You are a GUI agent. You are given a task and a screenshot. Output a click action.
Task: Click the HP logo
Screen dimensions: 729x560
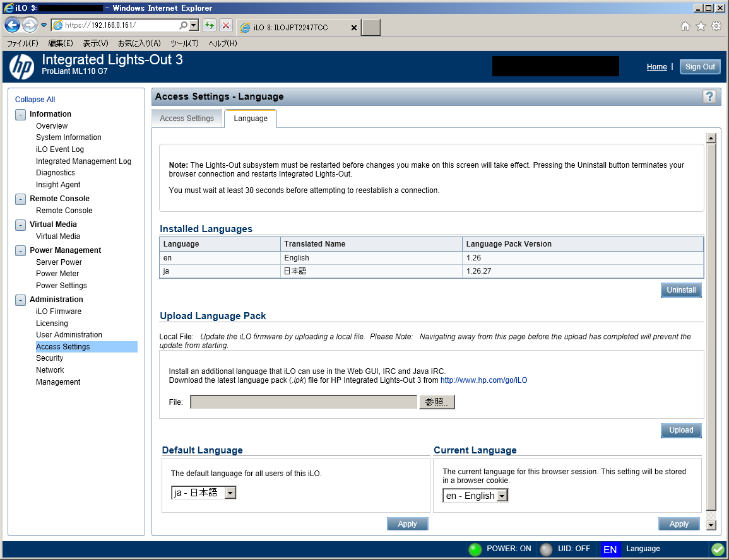tap(22, 66)
